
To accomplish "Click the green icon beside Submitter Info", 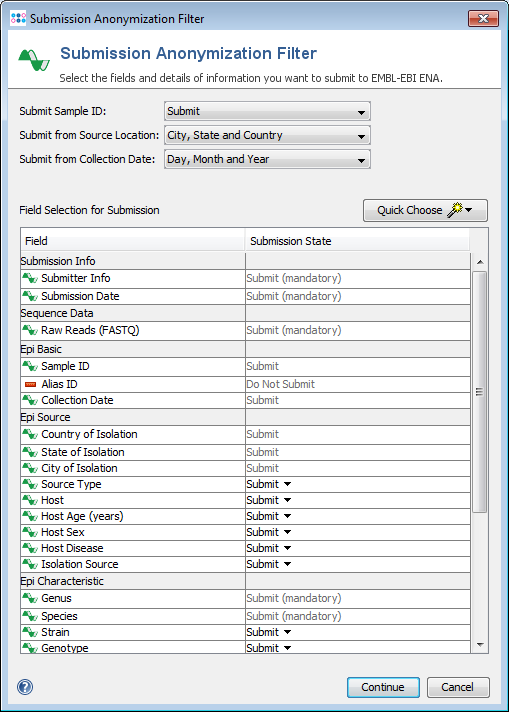I will coord(30,278).
